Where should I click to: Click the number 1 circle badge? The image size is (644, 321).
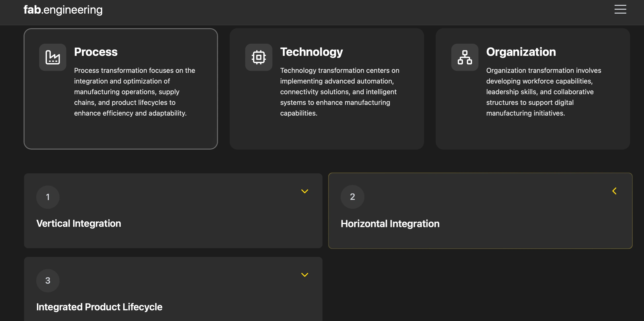click(48, 197)
